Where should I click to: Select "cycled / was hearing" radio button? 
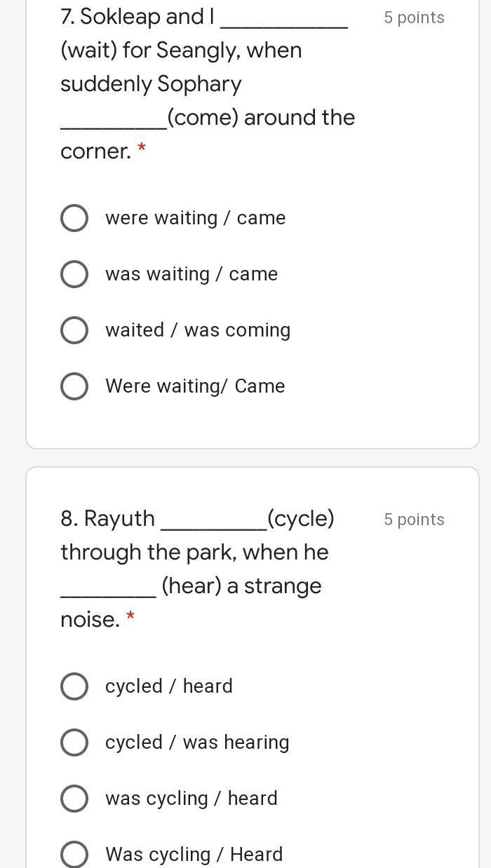point(74,742)
